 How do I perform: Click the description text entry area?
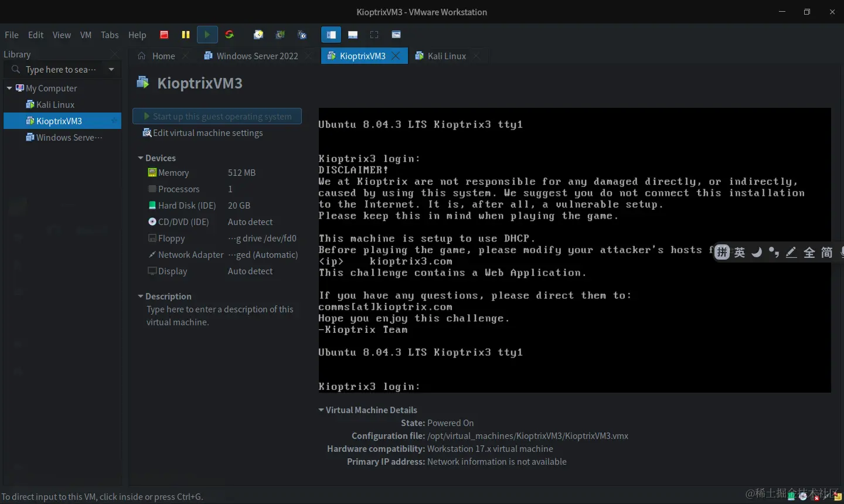(220, 316)
